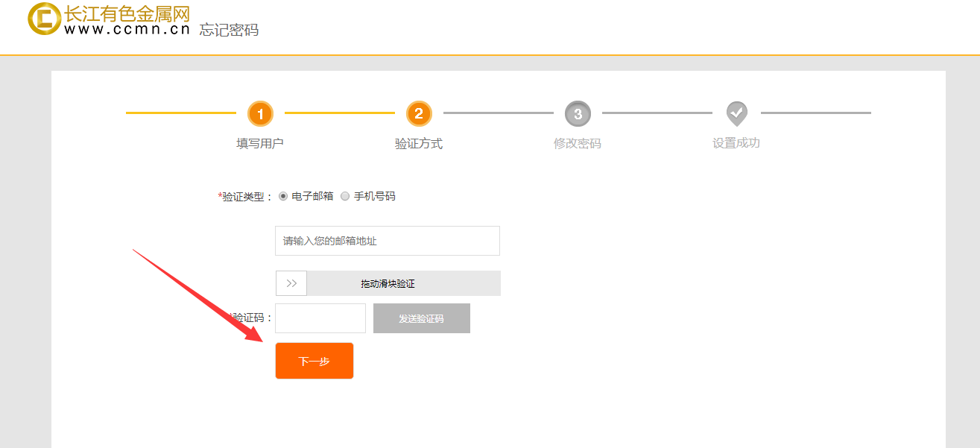Click the gray step 3 circle
This screenshot has width=980, height=448.
tap(578, 113)
